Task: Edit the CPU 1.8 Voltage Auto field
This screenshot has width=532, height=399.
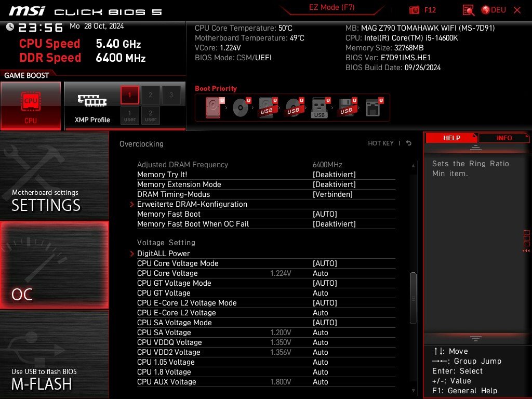Action: coord(320,372)
